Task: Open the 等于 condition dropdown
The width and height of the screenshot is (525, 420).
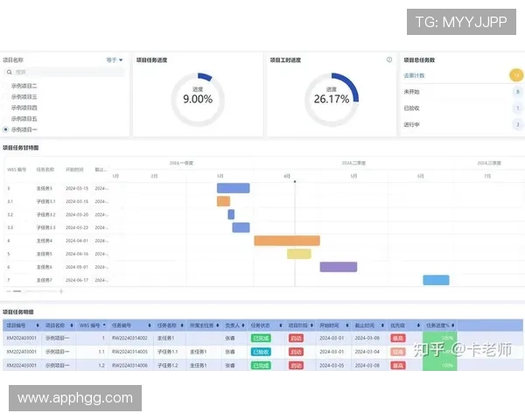Action: (x=115, y=60)
